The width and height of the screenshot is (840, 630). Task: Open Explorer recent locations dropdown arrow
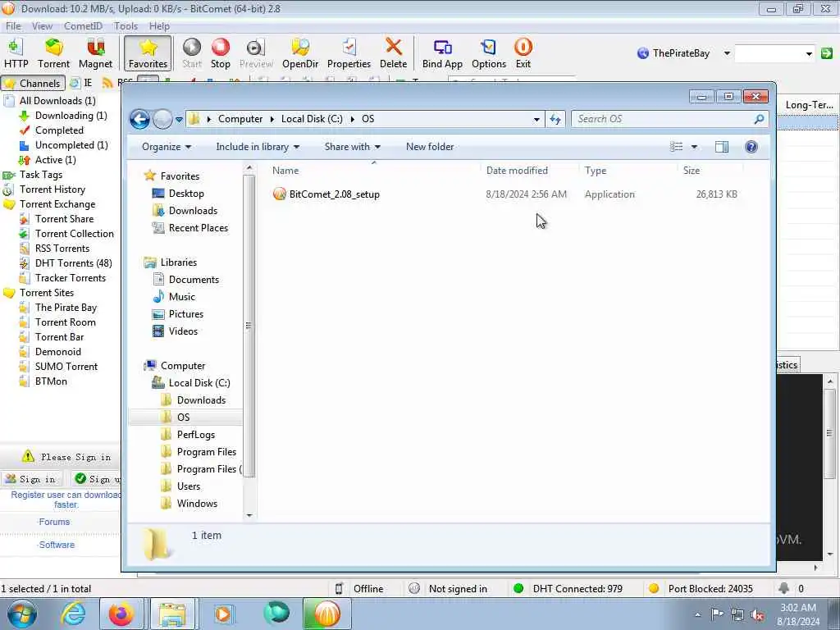(x=179, y=119)
